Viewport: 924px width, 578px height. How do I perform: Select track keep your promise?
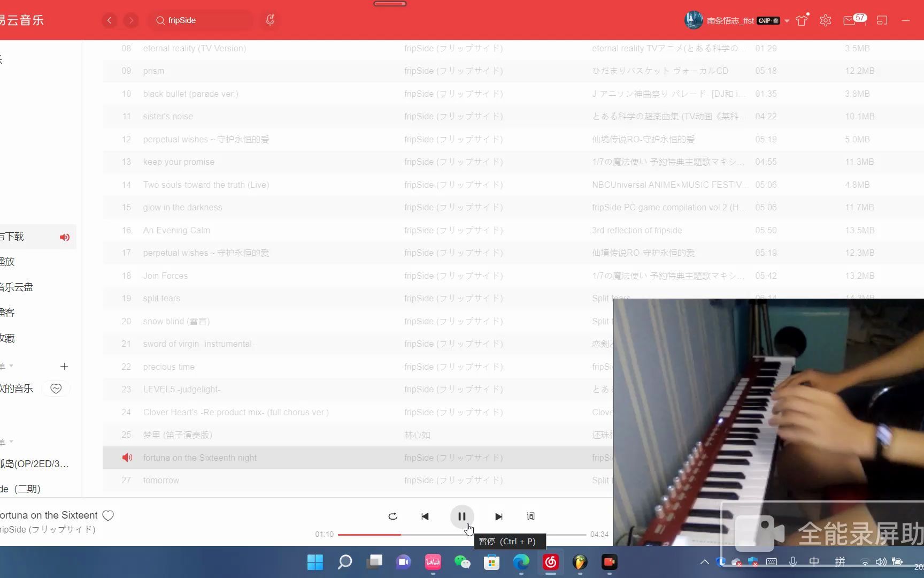(x=179, y=162)
